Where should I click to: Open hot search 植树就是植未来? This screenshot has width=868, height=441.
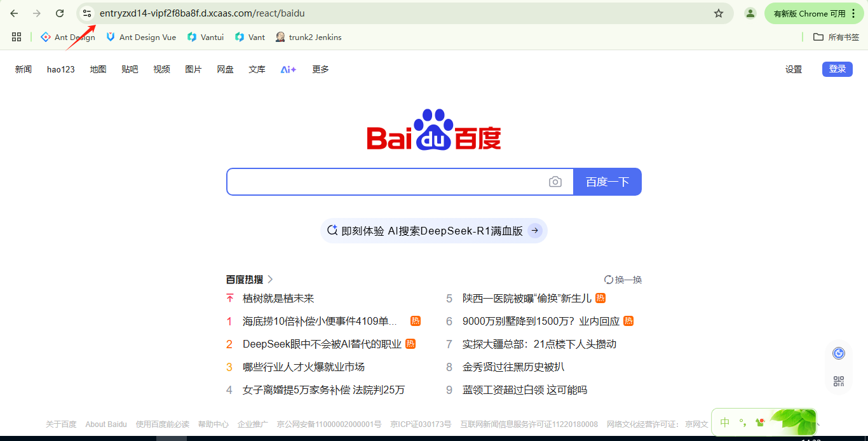pyautogui.click(x=278, y=299)
